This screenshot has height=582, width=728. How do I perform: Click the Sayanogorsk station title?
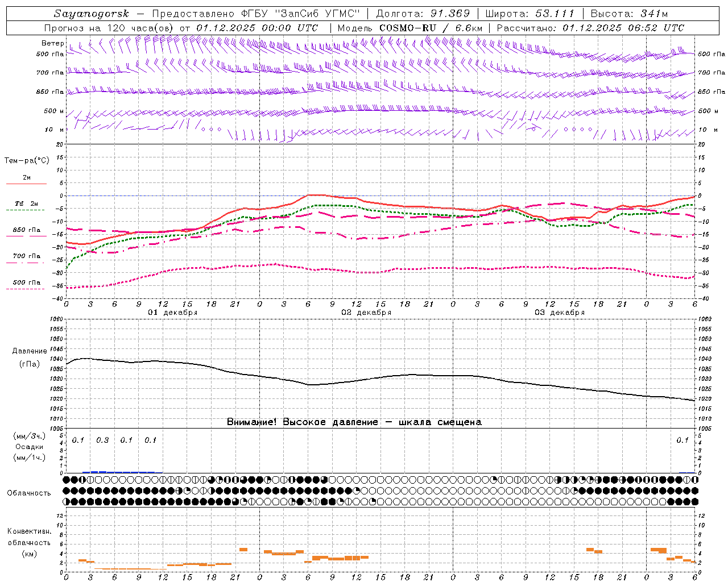click(92, 14)
